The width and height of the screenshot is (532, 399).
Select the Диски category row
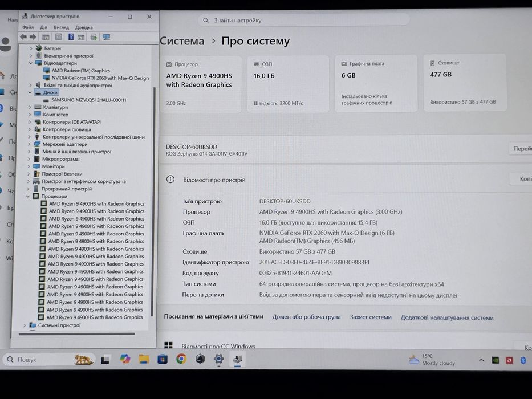pyautogui.click(x=50, y=92)
